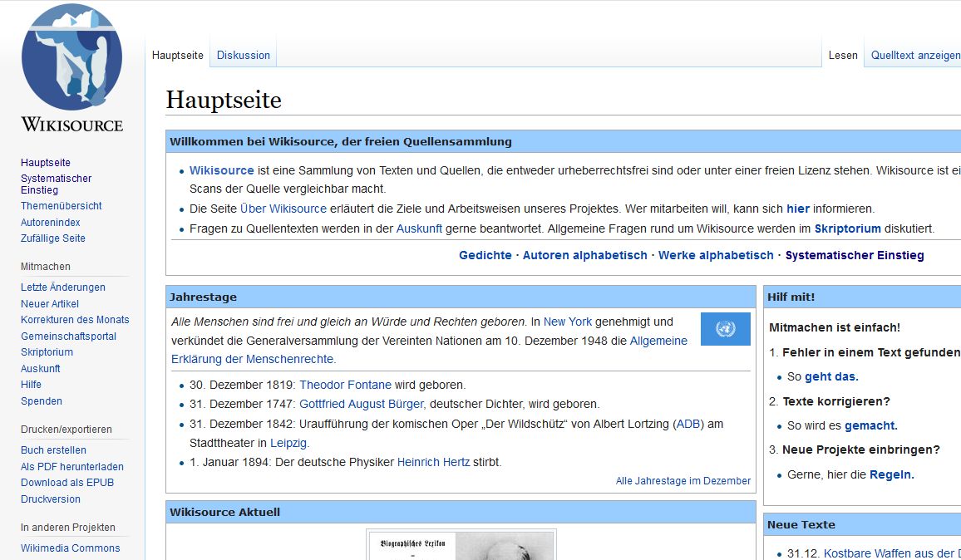Open Werke alphabetisch
The width and height of the screenshot is (961, 560).
(716, 255)
